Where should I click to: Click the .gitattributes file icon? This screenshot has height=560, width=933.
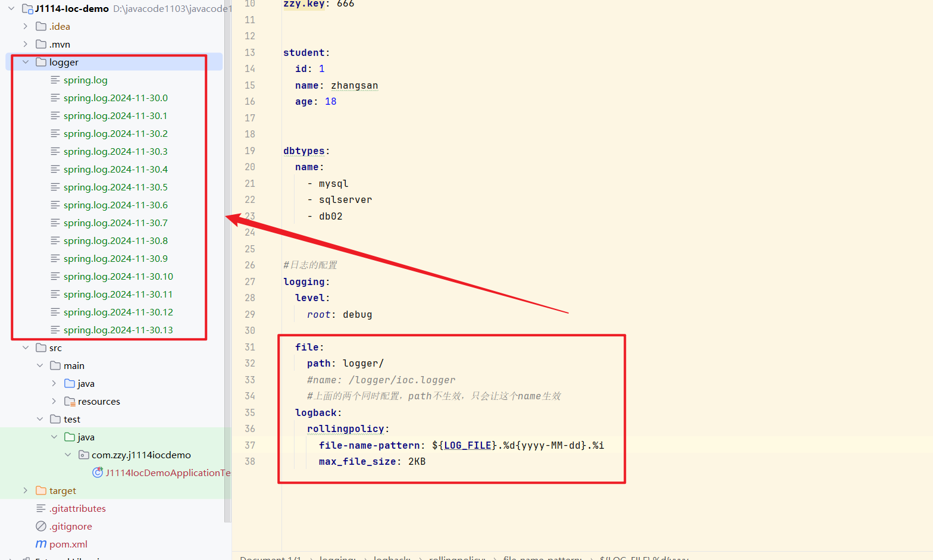[x=41, y=508]
